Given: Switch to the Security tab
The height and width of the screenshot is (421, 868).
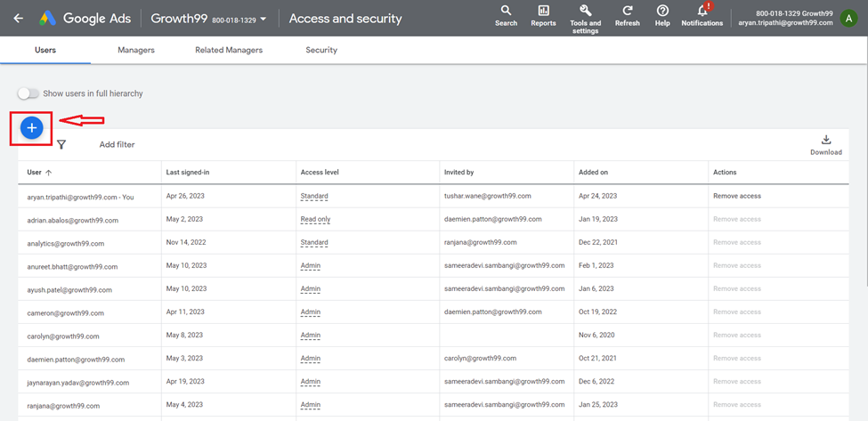Looking at the screenshot, I should [321, 50].
